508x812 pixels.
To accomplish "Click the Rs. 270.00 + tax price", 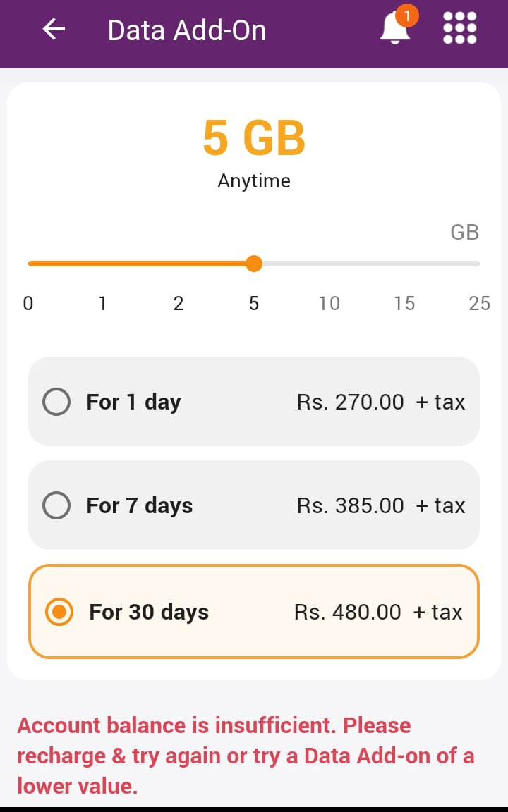I will pyautogui.click(x=381, y=402).
